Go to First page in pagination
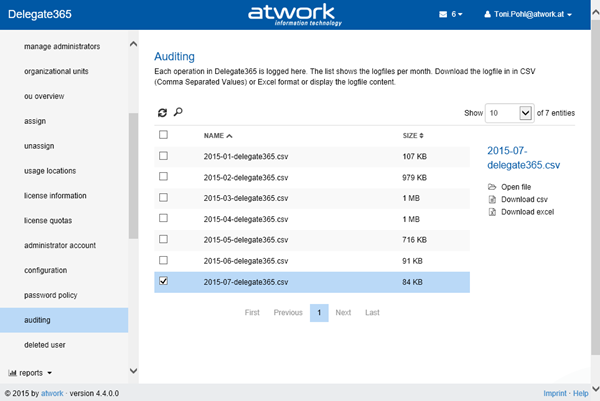 (252, 313)
